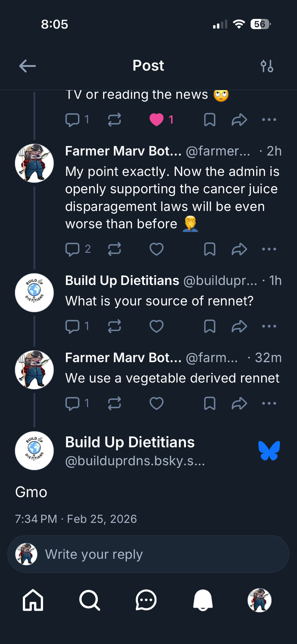Bookmark the "What is your source of rennet?" post
Screen dimensions: 297x644
pos(209,327)
